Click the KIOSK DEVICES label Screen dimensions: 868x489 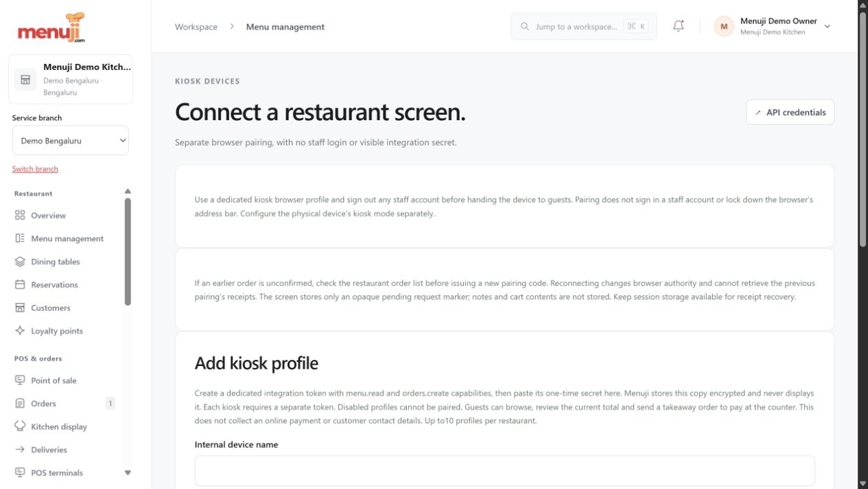pyautogui.click(x=207, y=81)
